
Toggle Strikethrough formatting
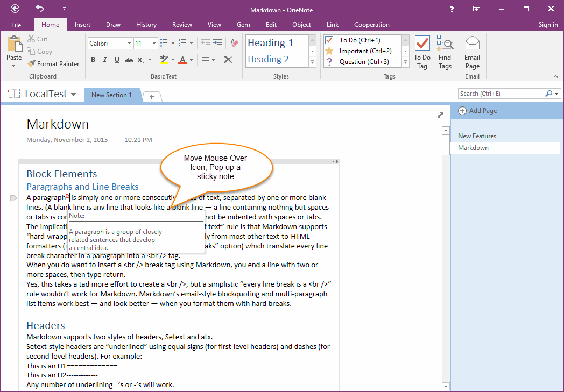click(x=129, y=60)
